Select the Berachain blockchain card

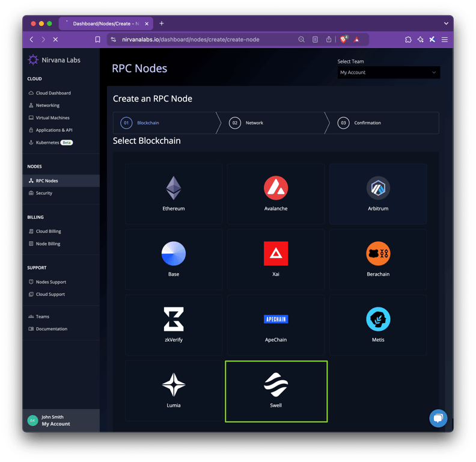tap(378, 259)
